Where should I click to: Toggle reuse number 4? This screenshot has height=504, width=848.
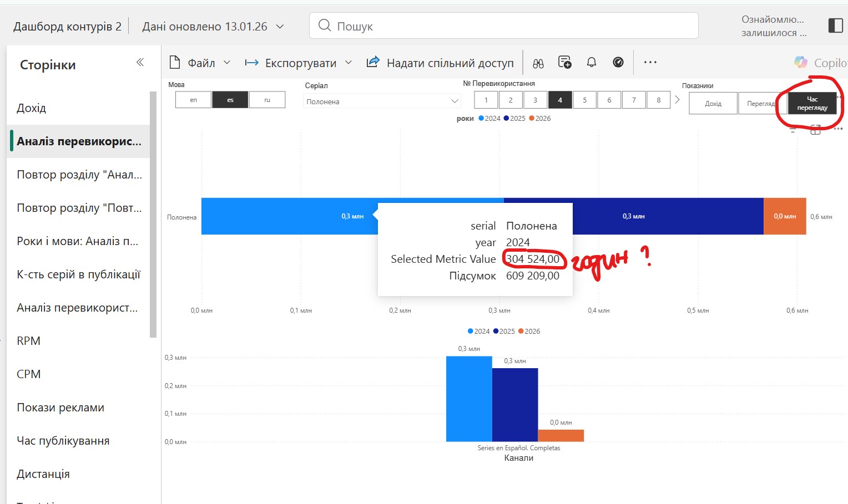tap(560, 100)
